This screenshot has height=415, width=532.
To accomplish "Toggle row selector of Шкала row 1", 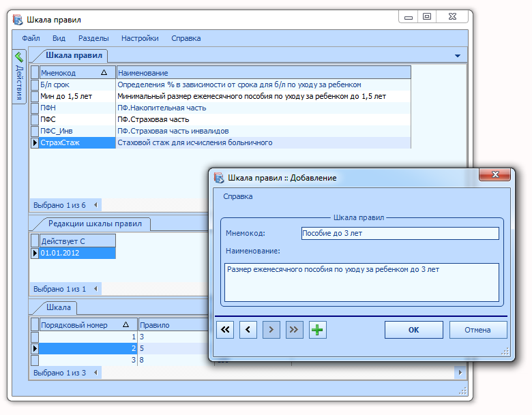I will [x=35, y=337].
